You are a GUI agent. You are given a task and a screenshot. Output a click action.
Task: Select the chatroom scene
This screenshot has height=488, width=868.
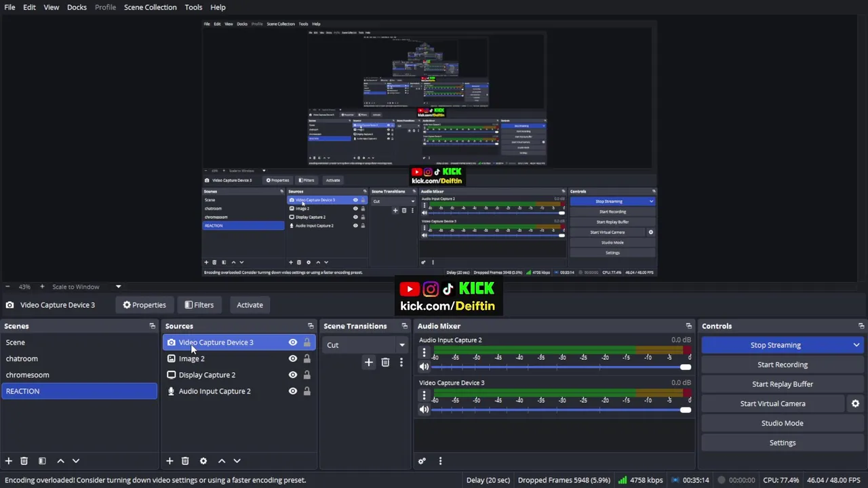(79, 359)
